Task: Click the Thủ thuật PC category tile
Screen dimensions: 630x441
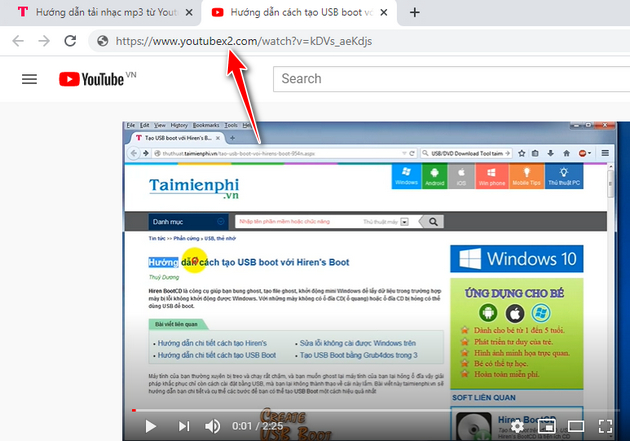Action: [564, 176]
